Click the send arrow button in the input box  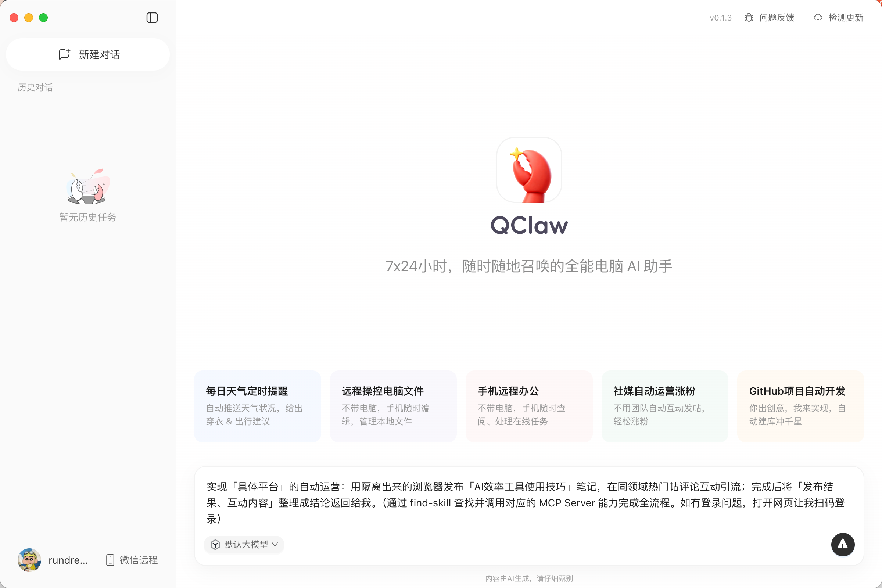tap(843, 545)
